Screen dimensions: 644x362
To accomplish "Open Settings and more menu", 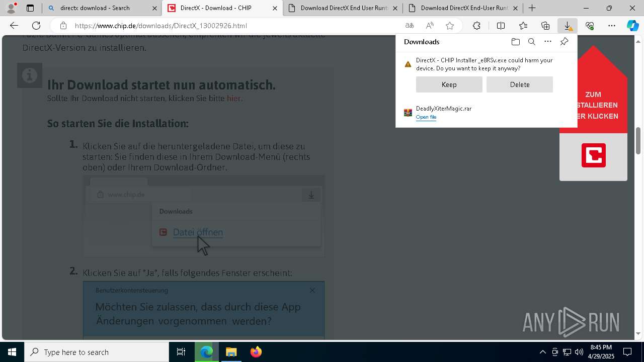I will [x=612, y=26].
